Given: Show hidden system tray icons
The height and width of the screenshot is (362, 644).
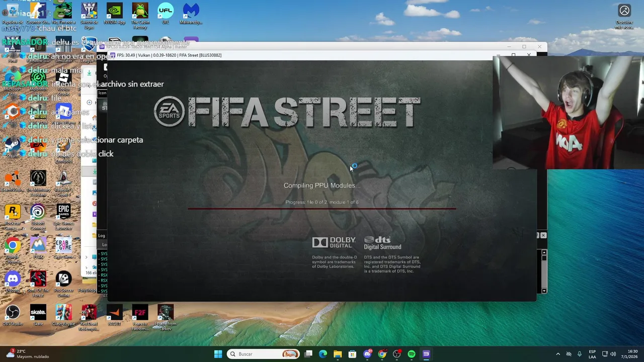Looking at the screenshot, I should [x=557, y=354].
